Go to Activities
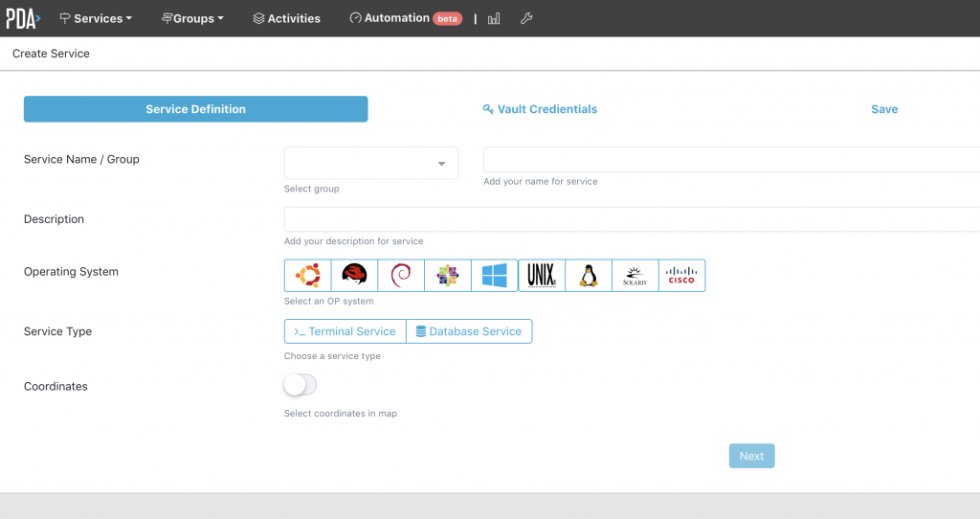 (x=287, y=19)
